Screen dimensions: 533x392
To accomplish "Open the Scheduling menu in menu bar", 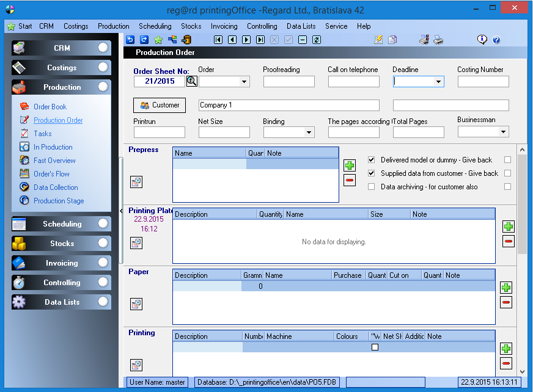I will (155, 26).
